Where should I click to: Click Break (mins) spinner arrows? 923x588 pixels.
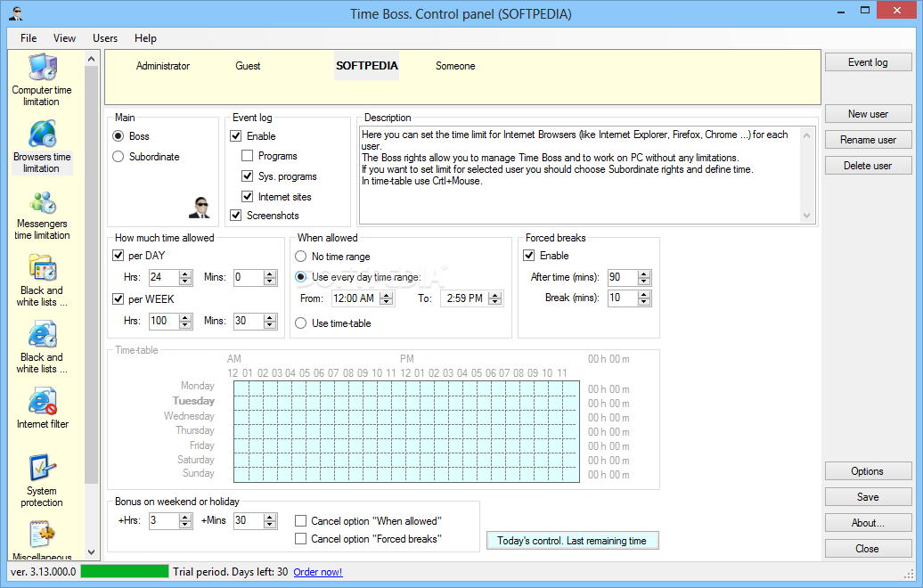coord(644,298)
